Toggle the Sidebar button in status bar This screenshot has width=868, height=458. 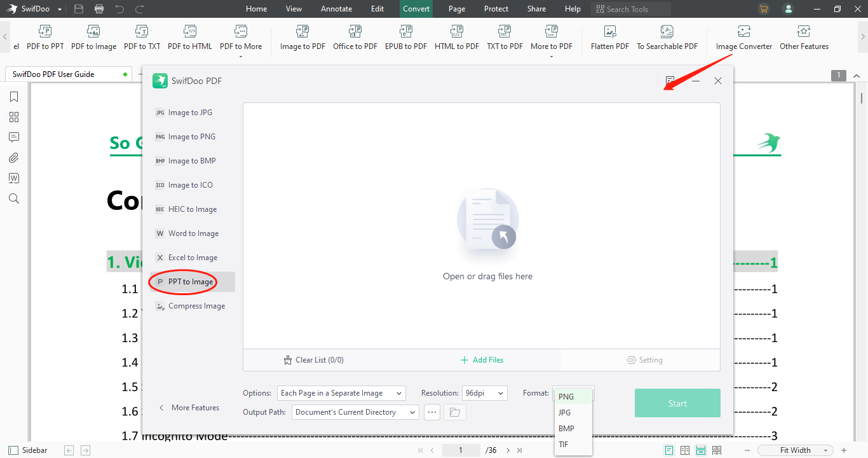29,450
